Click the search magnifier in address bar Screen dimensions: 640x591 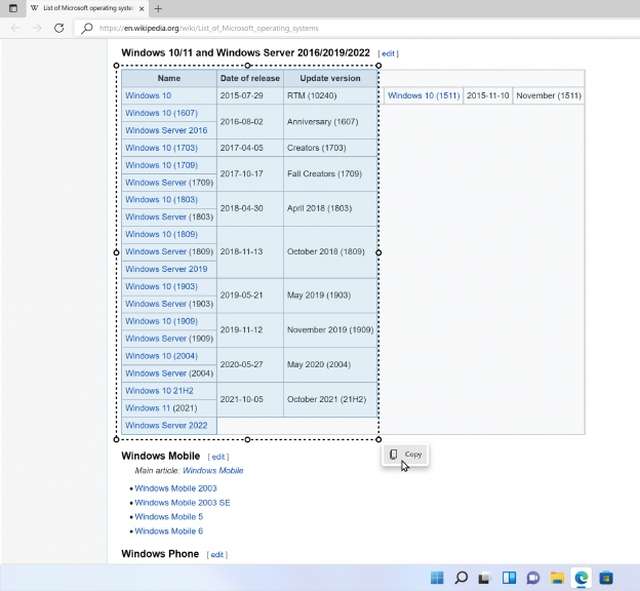(x=87, y=28)
